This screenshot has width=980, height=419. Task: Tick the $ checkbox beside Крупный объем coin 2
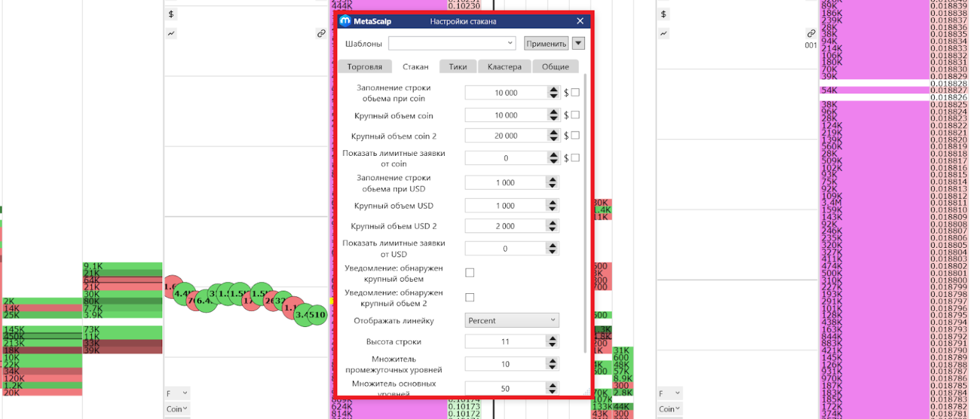(x=575, y=135)
